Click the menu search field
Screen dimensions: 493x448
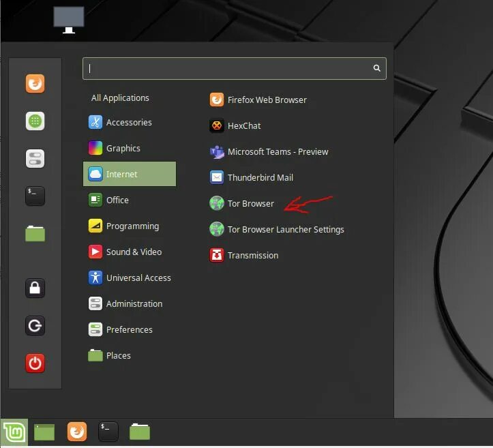click(235, 68)
